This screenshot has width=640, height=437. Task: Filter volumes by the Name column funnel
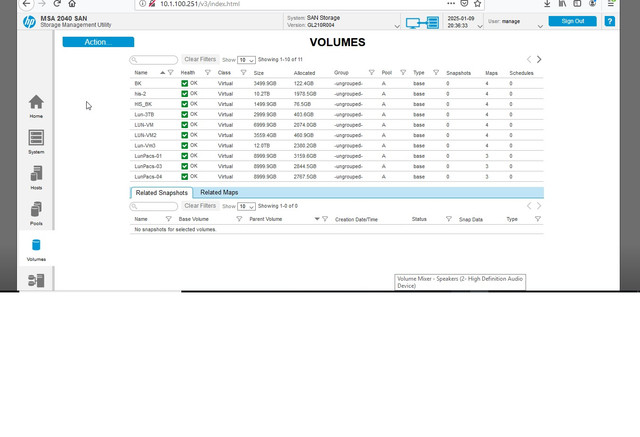point(171,73)
